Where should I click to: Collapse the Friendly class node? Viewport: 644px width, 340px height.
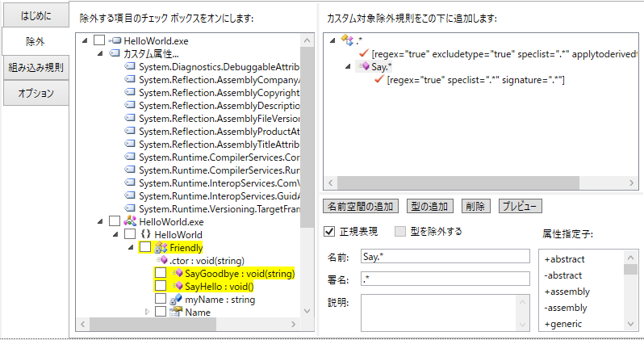(131, 247)
